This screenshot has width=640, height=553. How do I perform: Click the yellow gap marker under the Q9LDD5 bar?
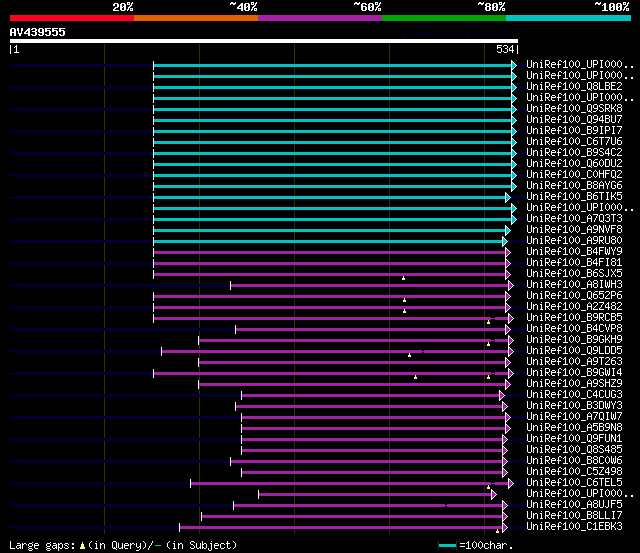coord(409,355)
